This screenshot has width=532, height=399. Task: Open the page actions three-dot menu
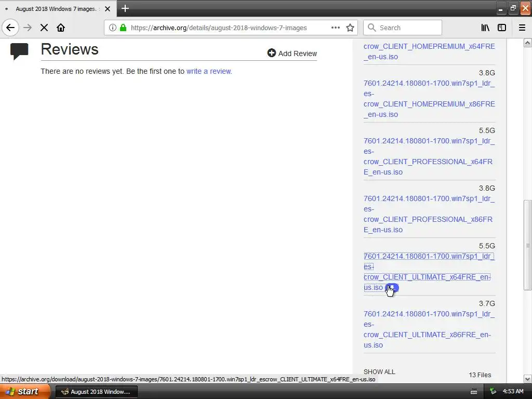(x=336, y=28)
